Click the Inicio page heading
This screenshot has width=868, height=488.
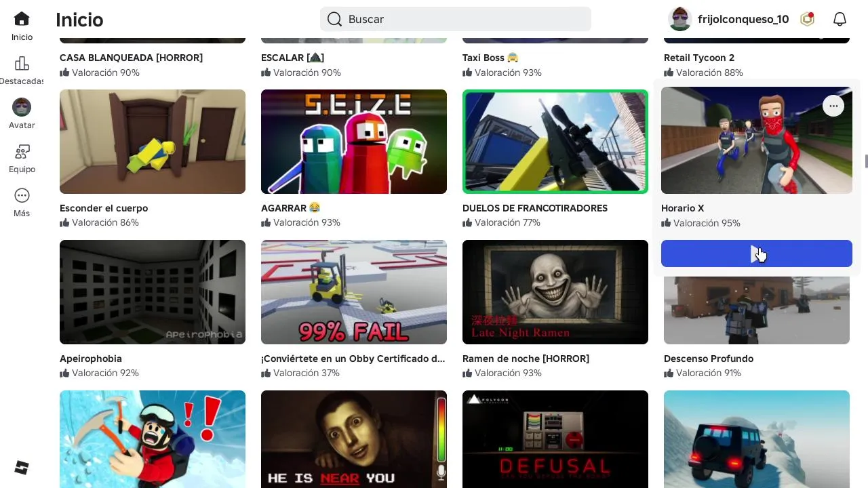tap(79, 20)
